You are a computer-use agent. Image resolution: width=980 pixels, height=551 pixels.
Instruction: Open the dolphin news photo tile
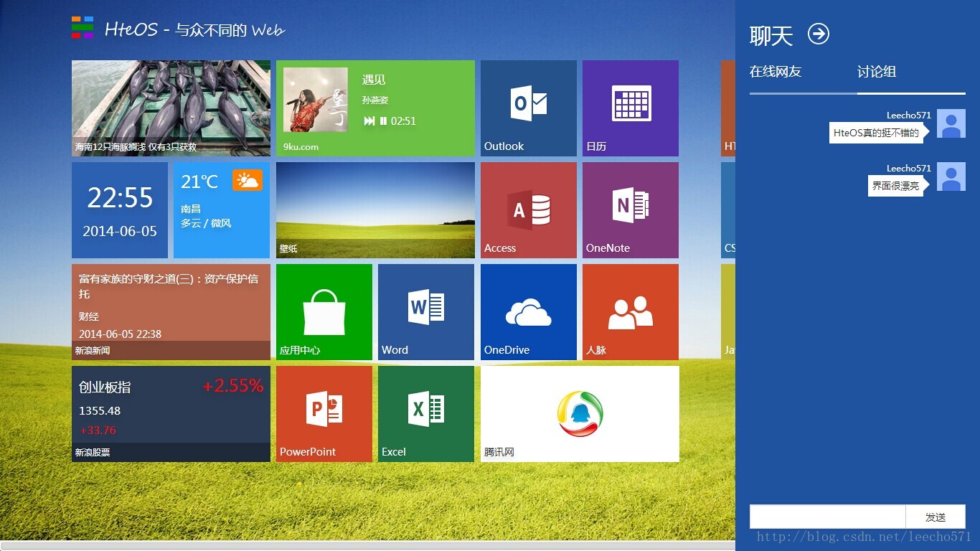point(171,108)
